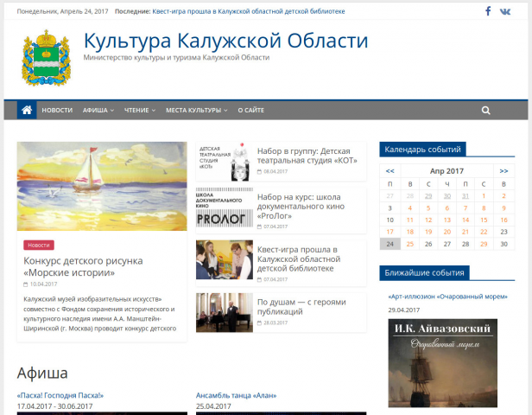Click the Kaluga region coat of arms logo
Viewport: 532px width, 415px height.
tap(47, 57)
